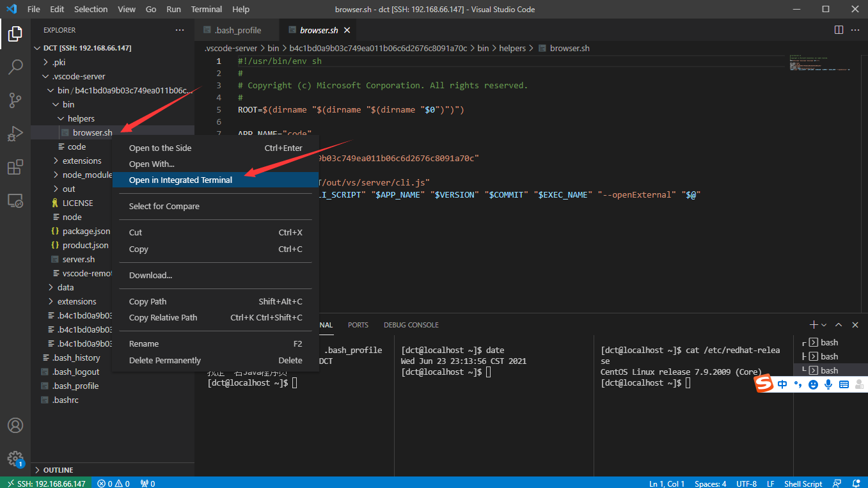
Task: Click Spaces: 4 indentation setting
Action: (x=711, y=484)
